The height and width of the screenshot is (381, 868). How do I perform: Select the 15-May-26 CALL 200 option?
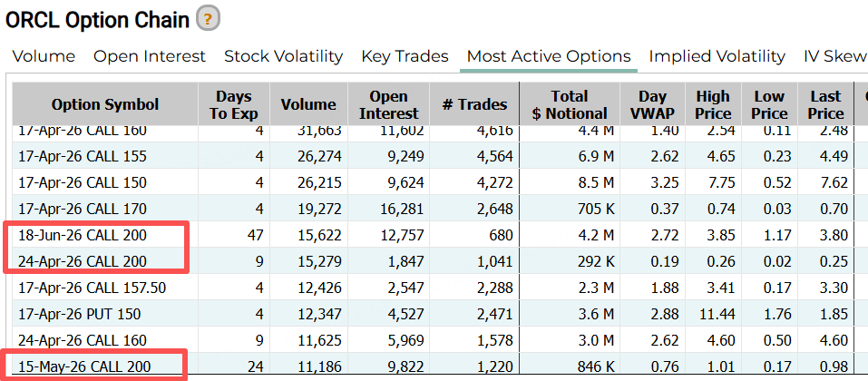(84, 366)
